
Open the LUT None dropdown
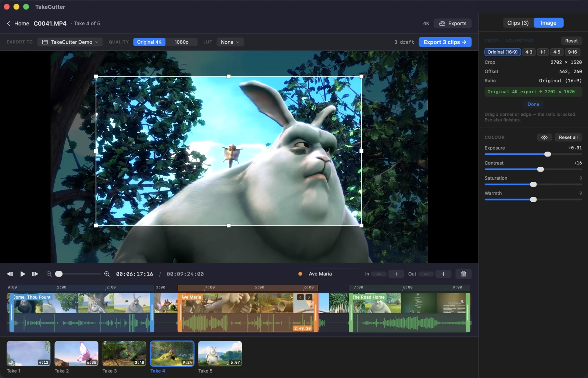[x=230, y=42]
